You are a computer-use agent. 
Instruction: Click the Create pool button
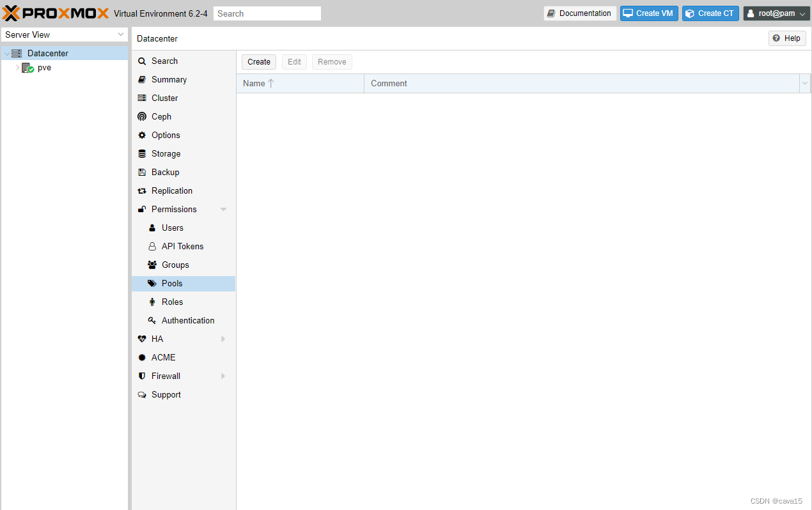259,62
